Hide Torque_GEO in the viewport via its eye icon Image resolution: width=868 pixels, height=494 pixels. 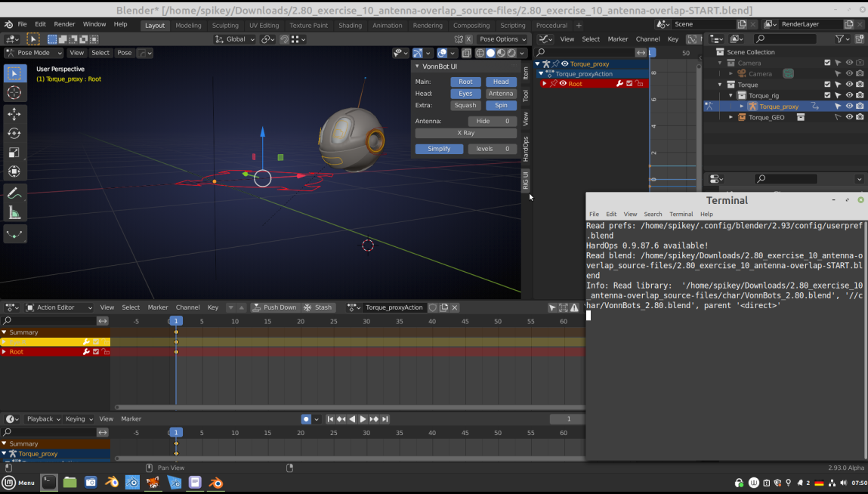pyautogui.click(x=849, y=117)
